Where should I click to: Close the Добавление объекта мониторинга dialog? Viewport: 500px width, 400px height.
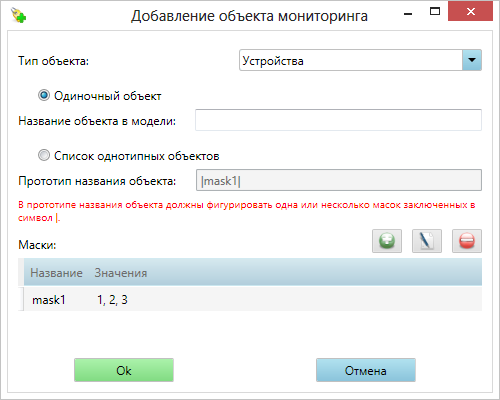click(x=471, y=12)
